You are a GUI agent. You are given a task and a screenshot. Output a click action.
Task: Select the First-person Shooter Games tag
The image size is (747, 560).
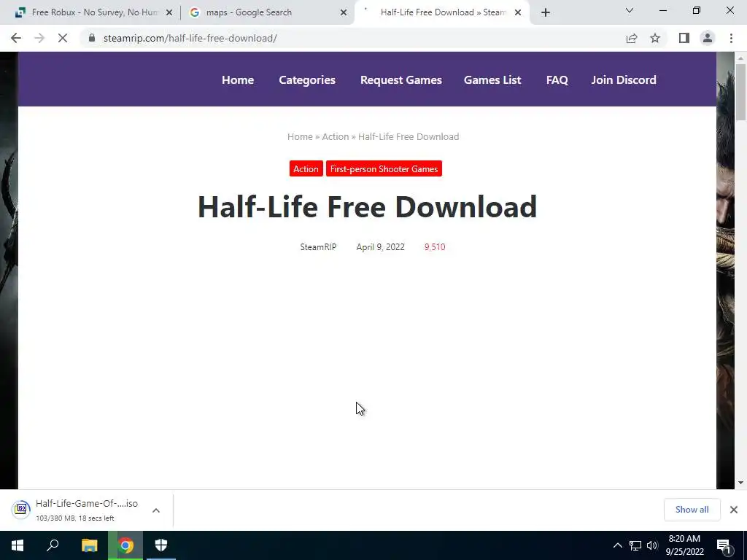click(x=384, y=168)
